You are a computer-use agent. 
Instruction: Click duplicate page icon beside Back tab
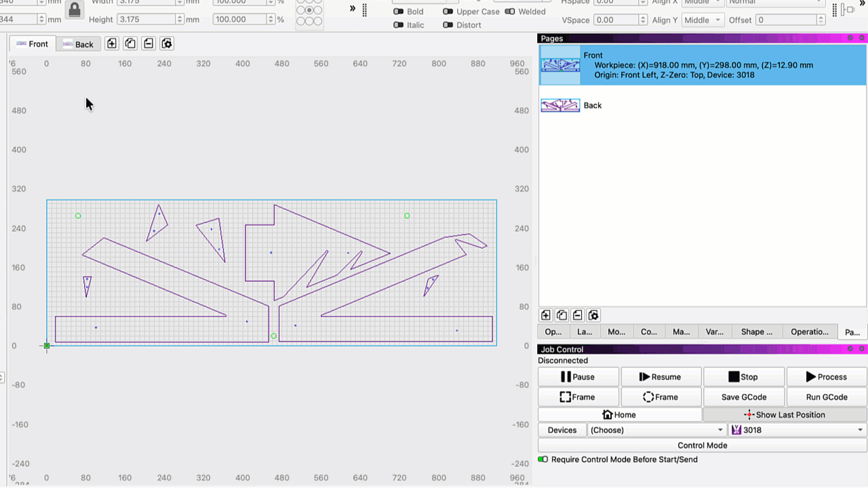tap(130, 43)
